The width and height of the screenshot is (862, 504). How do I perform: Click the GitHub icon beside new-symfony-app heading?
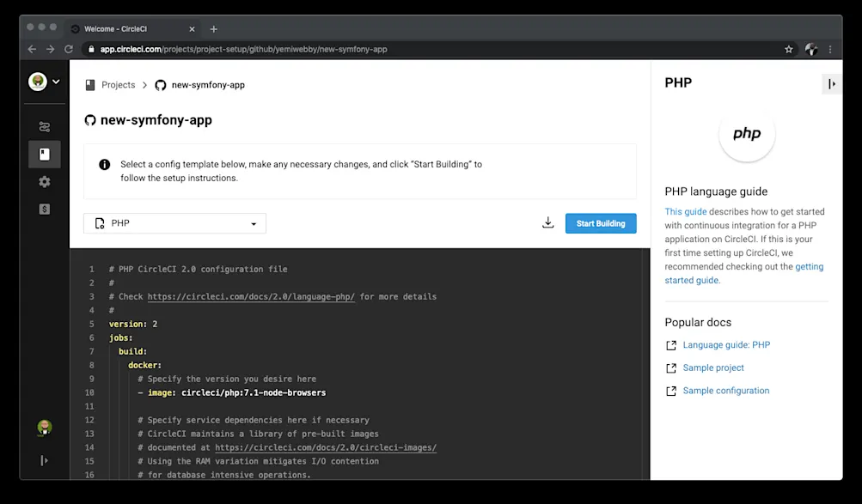tap(90, 119)
